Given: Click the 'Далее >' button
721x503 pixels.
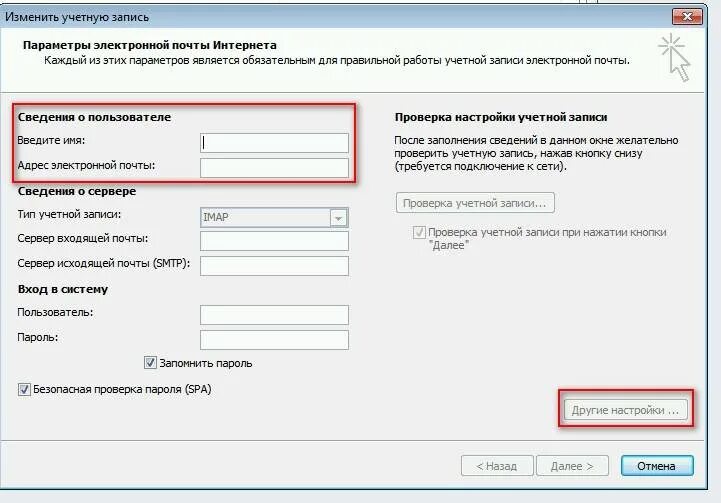Looking at the screenshot, I should pyautogui.click(x=572, y=466).
